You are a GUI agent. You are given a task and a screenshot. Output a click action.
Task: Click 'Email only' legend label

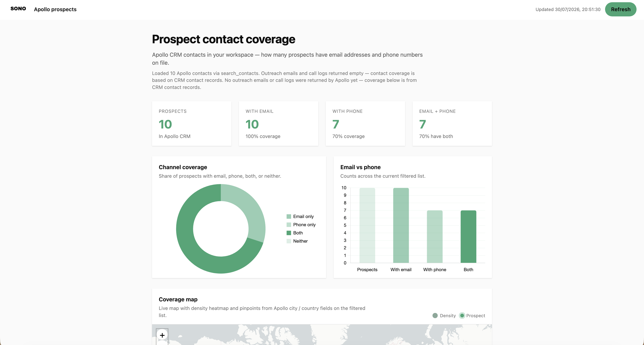point(303,216)
